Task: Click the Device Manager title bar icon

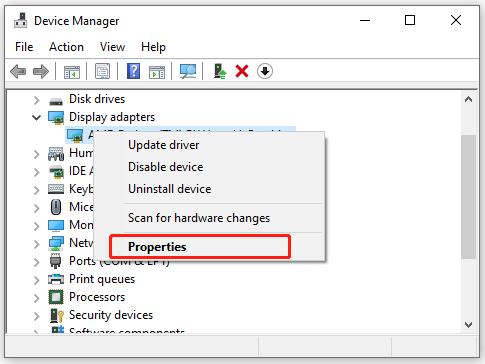Action: coord(21,21)
